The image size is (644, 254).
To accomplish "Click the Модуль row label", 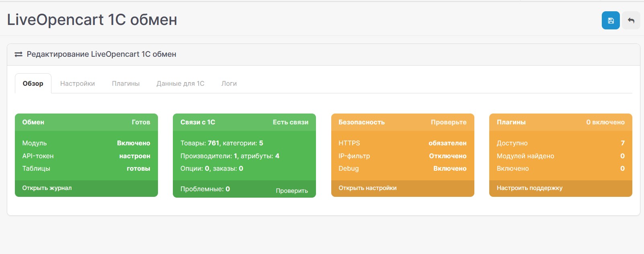I will point(35,143).
